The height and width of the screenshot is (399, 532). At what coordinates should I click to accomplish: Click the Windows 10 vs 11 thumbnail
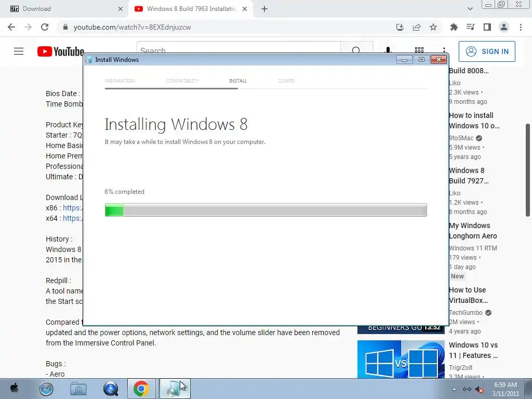pos(401,359)
